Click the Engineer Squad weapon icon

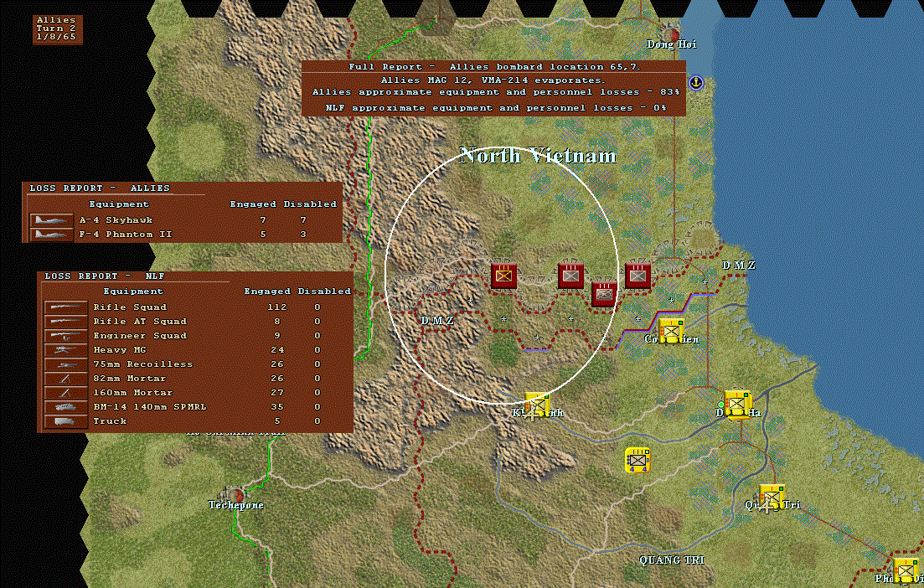65,336
